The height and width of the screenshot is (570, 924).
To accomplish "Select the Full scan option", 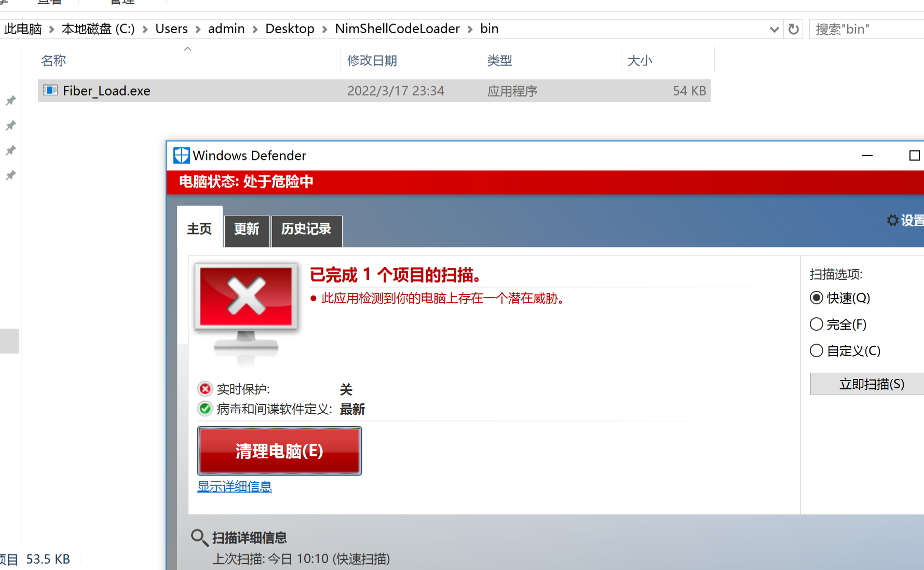I will click(817, 324).
